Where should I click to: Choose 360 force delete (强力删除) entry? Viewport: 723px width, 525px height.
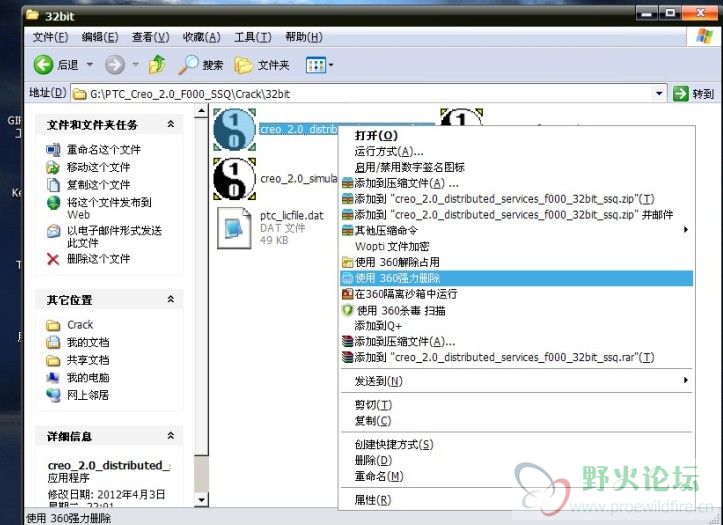[x=516, y=278]
